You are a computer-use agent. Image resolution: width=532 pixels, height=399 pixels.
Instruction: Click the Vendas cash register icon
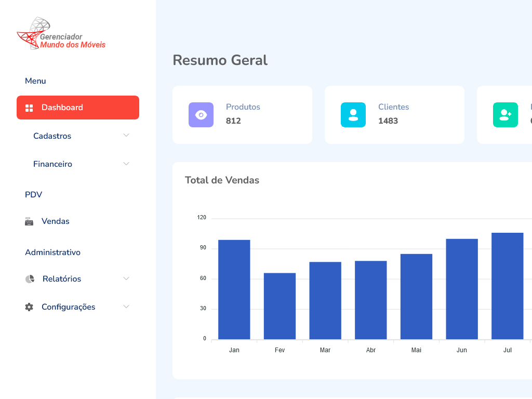[x=29, y=221]
